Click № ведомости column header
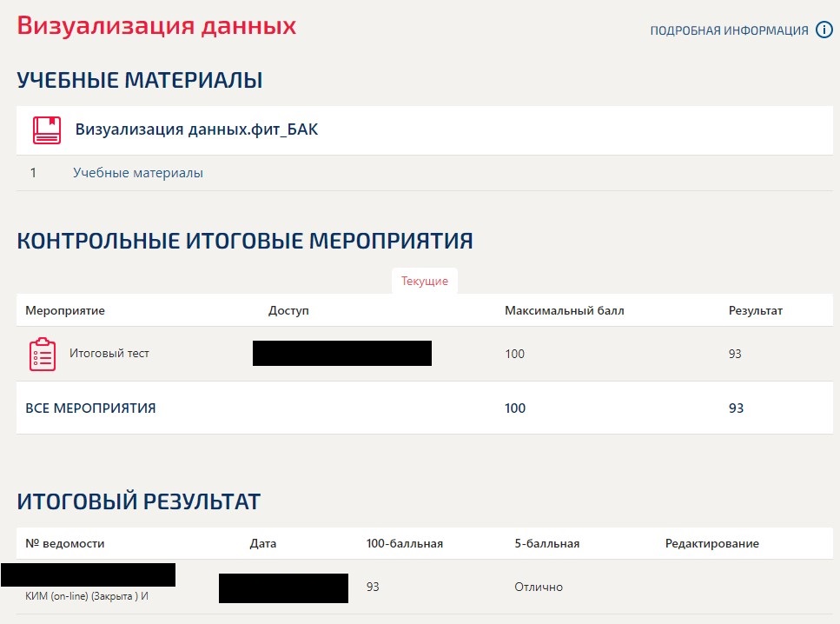This screenshot has width=840, height=624. [65, 543]
